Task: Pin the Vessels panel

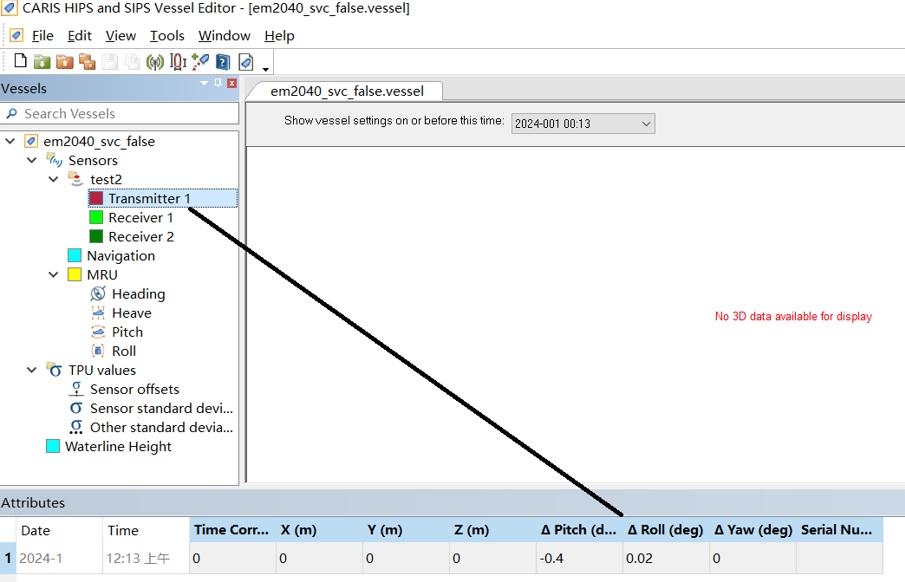Action: click(218, 83)
